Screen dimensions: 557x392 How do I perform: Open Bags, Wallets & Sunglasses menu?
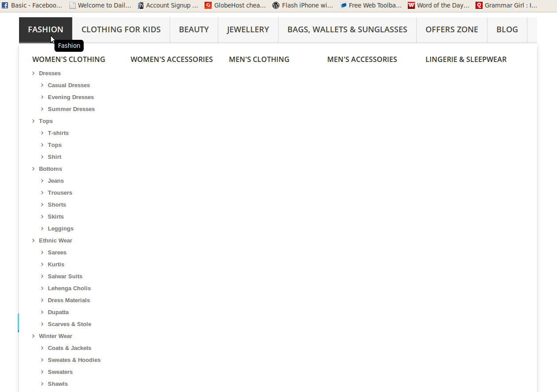pyautogui.click(x=347, y=30)
